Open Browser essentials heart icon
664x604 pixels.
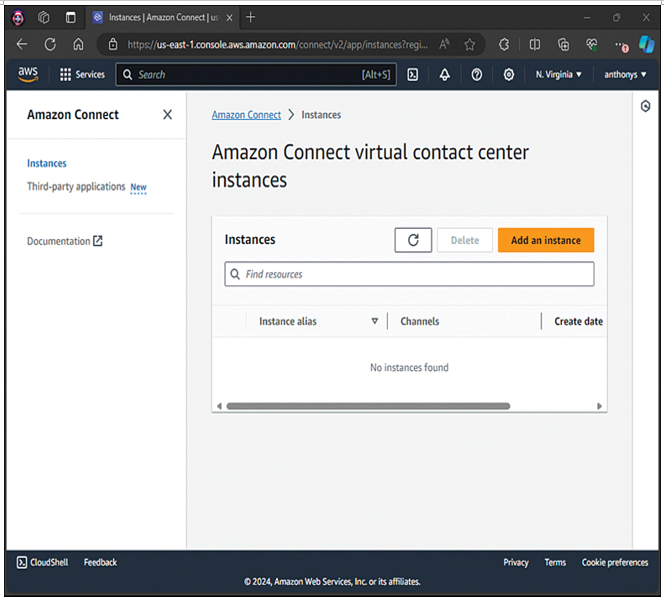click(x=592, y=44)
